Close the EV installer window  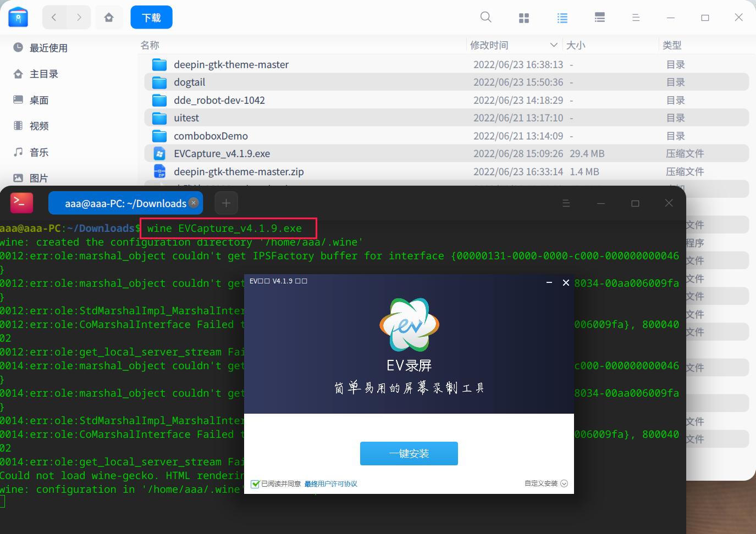pos(566,282)
